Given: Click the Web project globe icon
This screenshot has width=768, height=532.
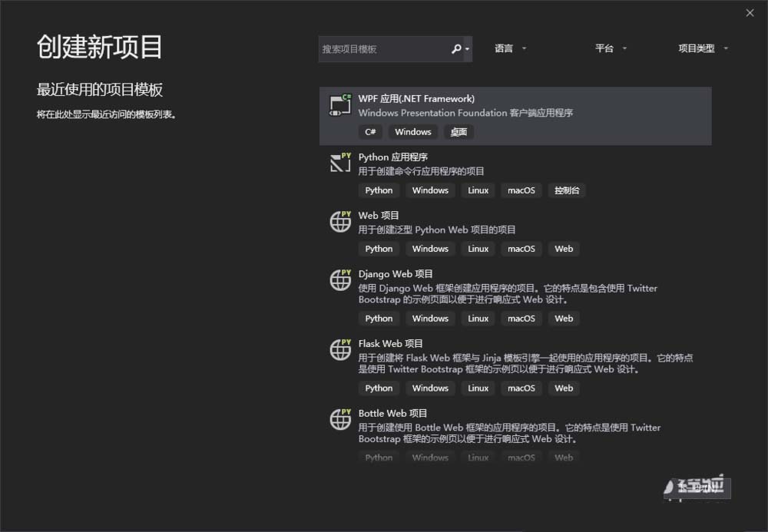Looking at the screenshot, I should (x=340, y=221).
